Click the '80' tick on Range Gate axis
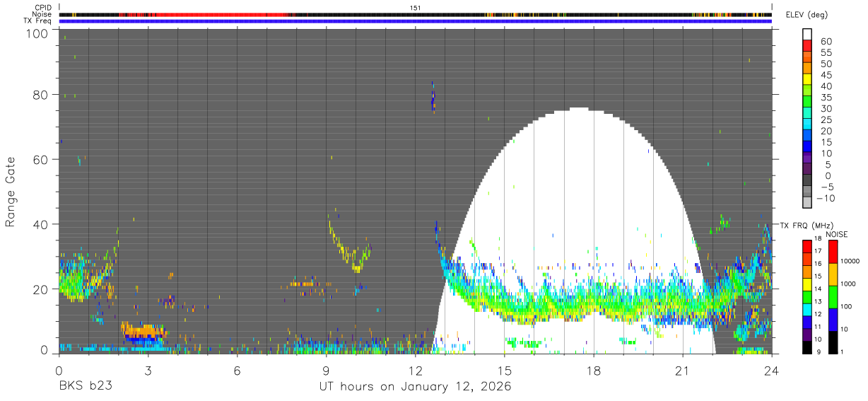This screenshot has width=868, height=401. (x=41, y=95)
